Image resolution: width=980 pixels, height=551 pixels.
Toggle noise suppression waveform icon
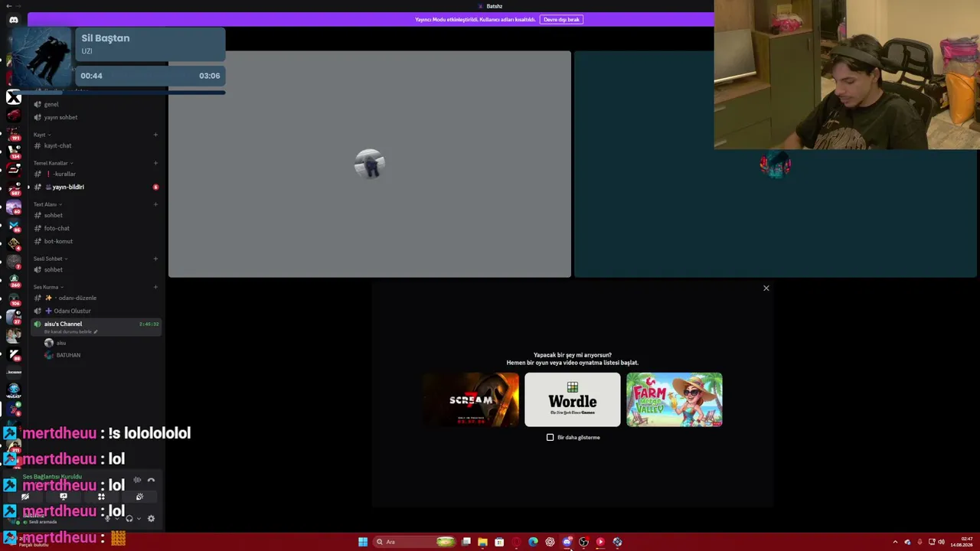137,481
